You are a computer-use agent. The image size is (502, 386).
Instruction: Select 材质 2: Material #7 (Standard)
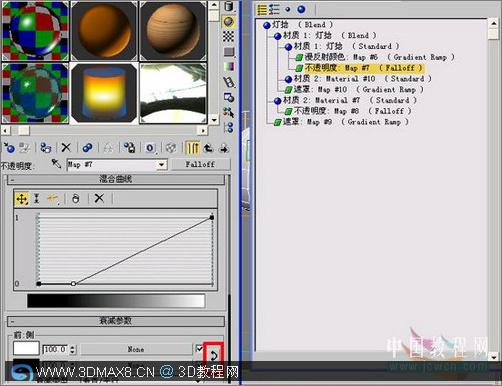point(346,100)
